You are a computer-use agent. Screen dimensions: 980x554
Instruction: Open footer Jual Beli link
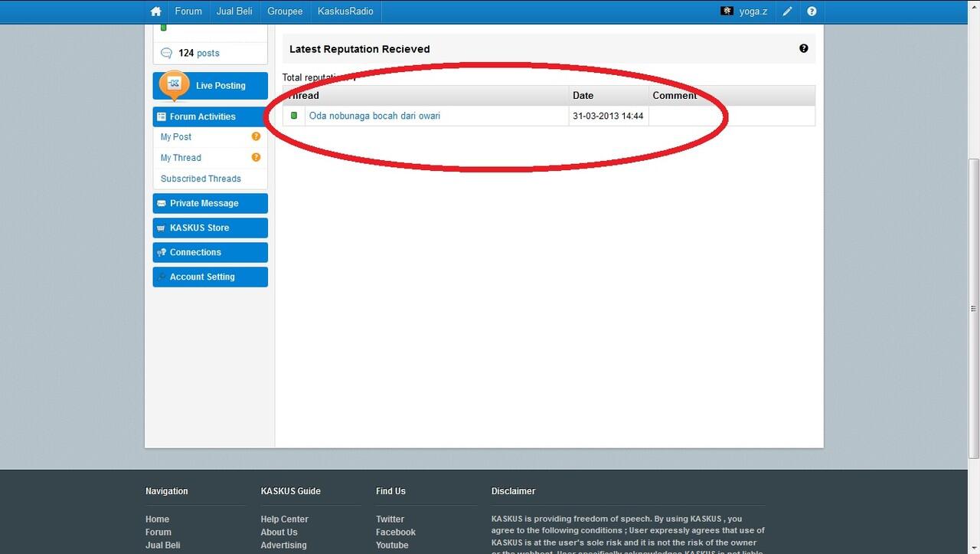click(x=163, y=545)
